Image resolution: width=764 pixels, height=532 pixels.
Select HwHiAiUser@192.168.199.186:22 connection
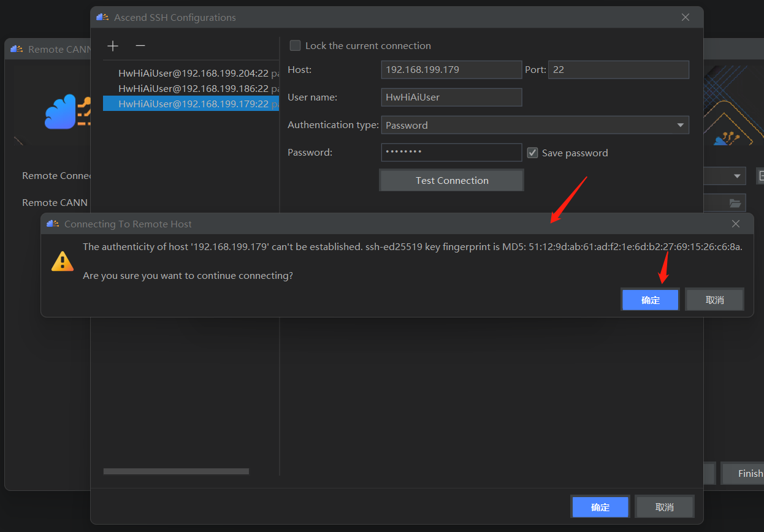(191, 88)
